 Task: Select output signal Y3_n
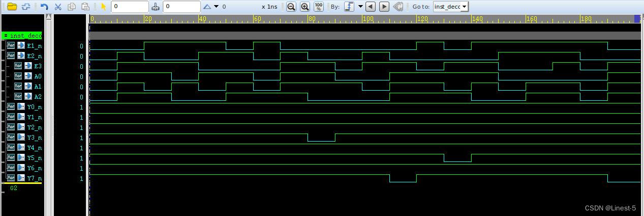point(34,138)
